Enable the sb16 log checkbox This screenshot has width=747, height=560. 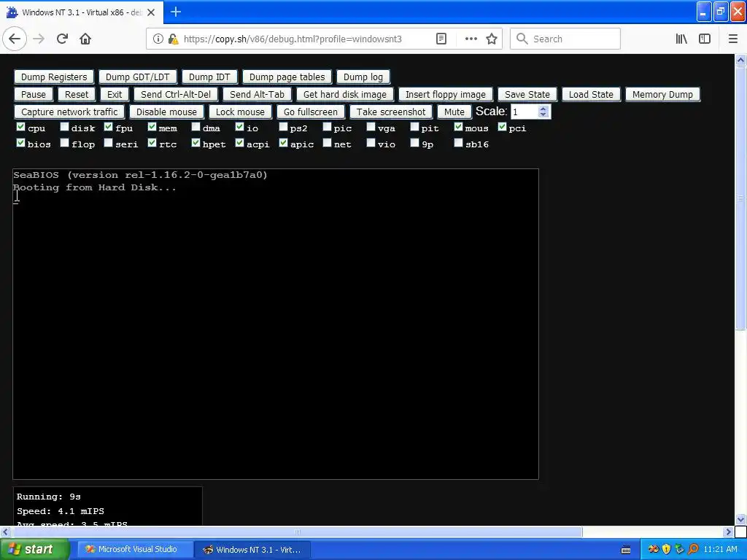[x=459, y=143]
